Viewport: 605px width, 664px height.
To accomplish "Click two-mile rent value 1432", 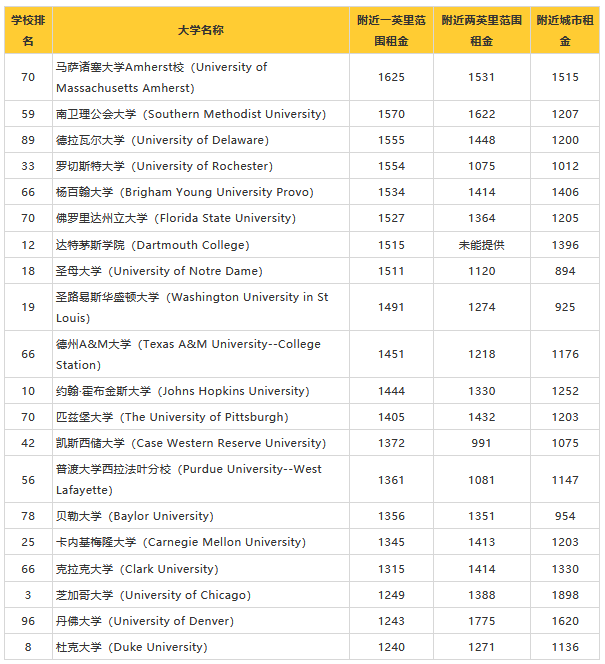I will [x=481, y=417].
